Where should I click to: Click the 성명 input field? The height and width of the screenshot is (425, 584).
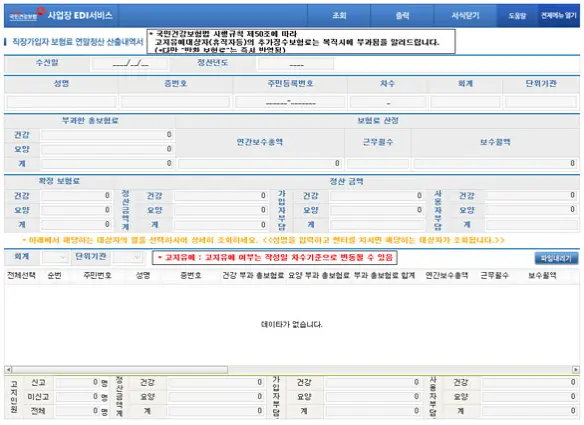click(x=61, y=102)
